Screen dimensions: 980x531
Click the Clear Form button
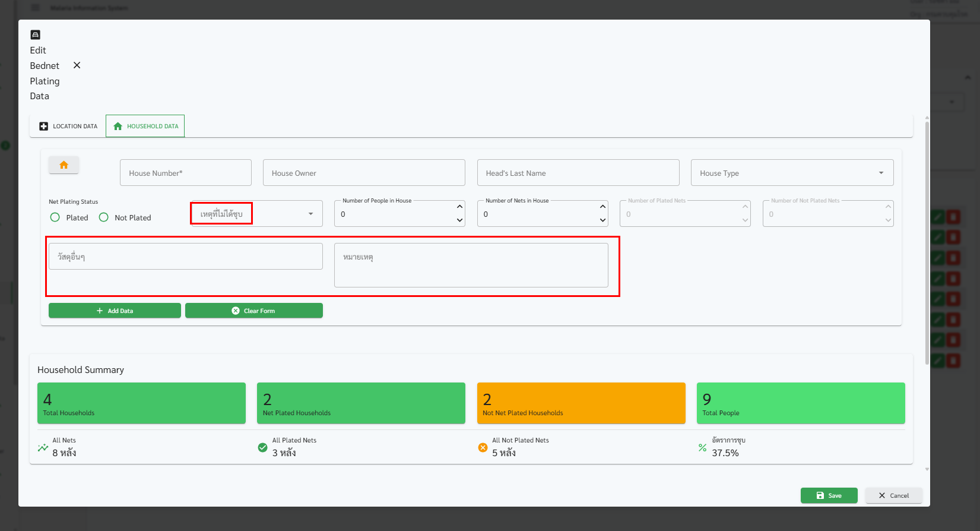point(253,311)
